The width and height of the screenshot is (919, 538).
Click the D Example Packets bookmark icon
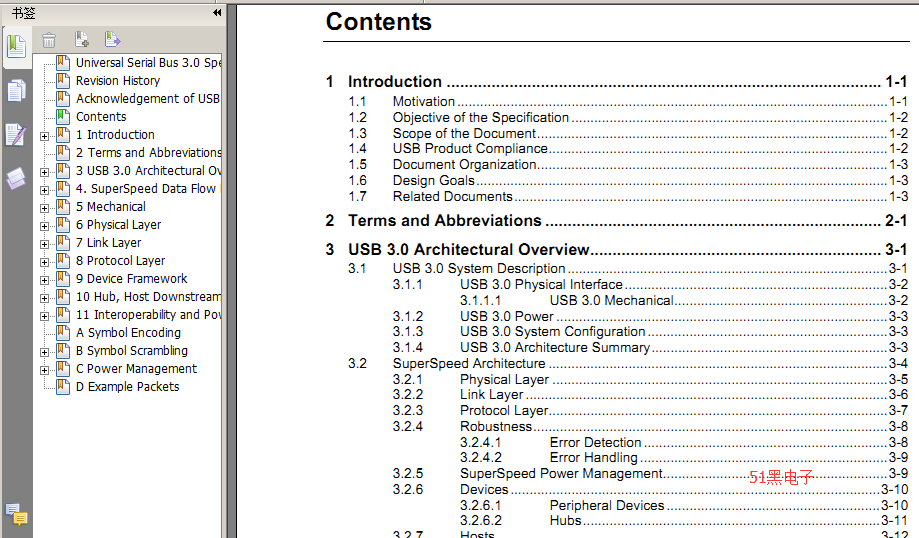pyautogui.click(x=63, y=387)
